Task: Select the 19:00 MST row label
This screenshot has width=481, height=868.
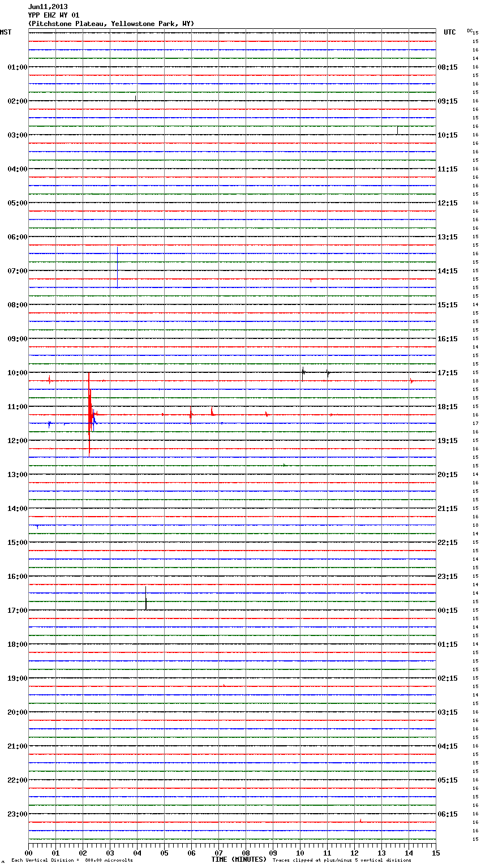Action: [17, 678]
